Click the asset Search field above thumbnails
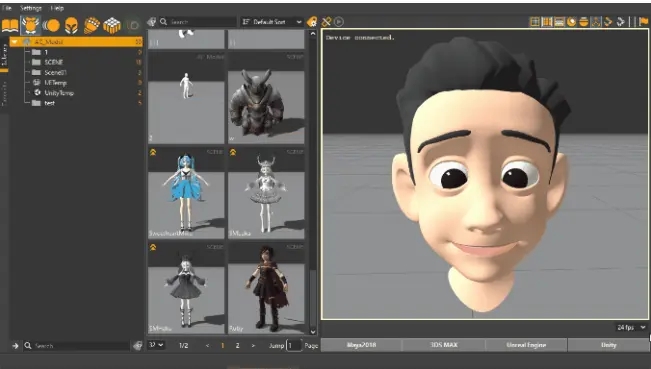Image resolution: width=651 pixels, height=369 pixels. (x=198, y=22)
